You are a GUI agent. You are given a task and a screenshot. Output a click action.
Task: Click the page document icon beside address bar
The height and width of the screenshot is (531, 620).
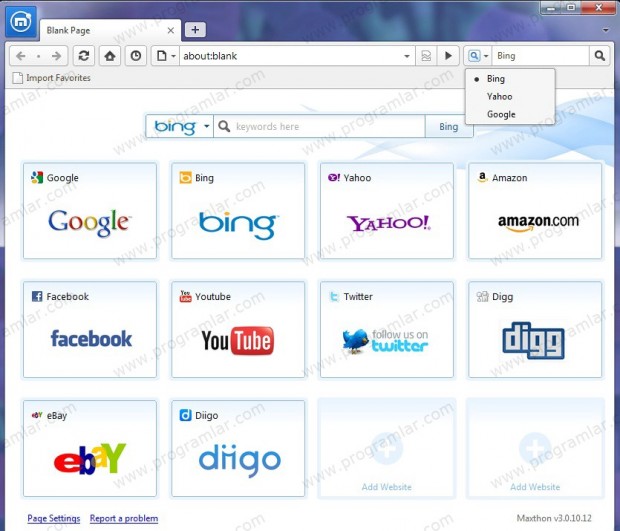[162, 56]
